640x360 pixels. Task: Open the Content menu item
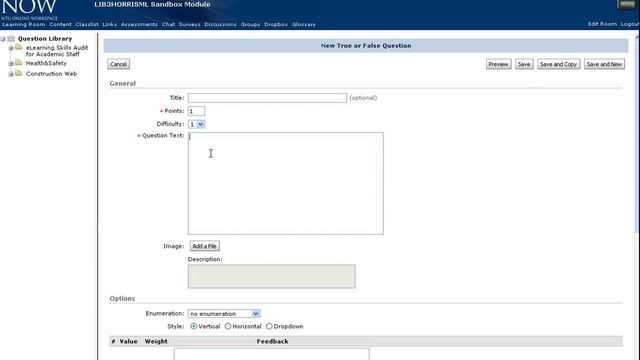(60, 24)
